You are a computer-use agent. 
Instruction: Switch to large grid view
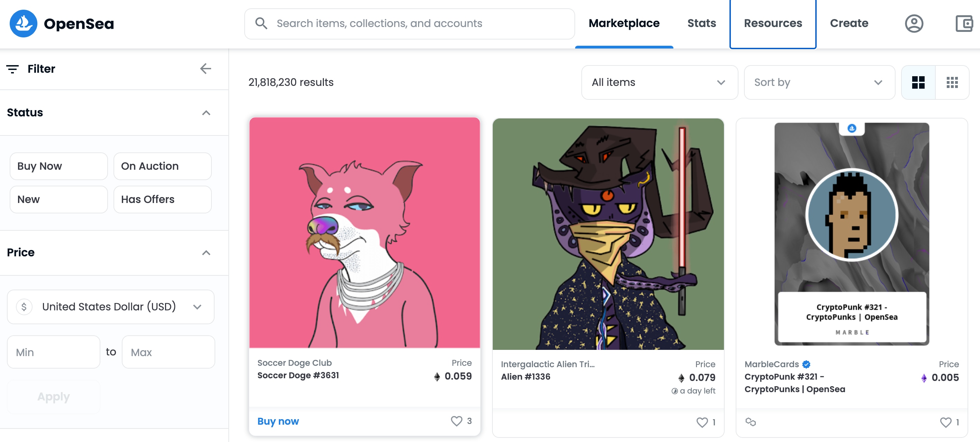coord(918,82)
